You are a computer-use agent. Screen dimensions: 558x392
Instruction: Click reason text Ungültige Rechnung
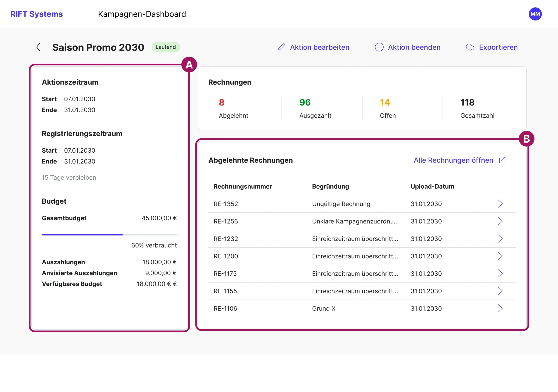click(x=341, y=204)
